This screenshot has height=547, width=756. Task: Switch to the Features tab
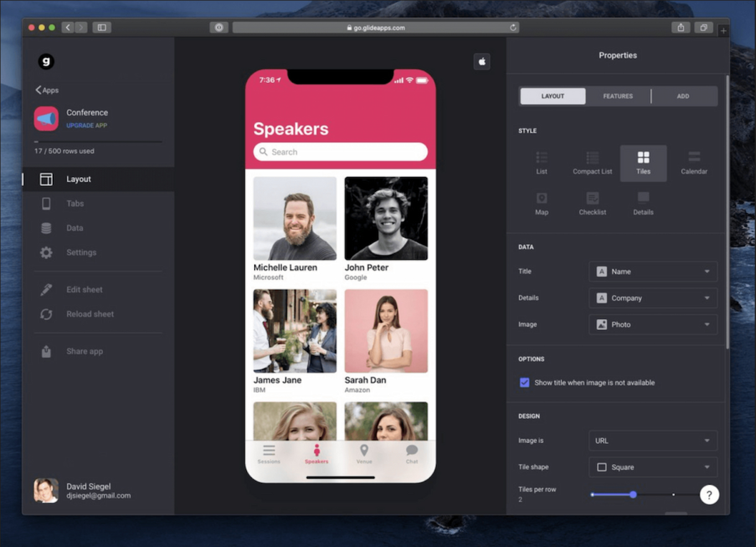point(618,96)
